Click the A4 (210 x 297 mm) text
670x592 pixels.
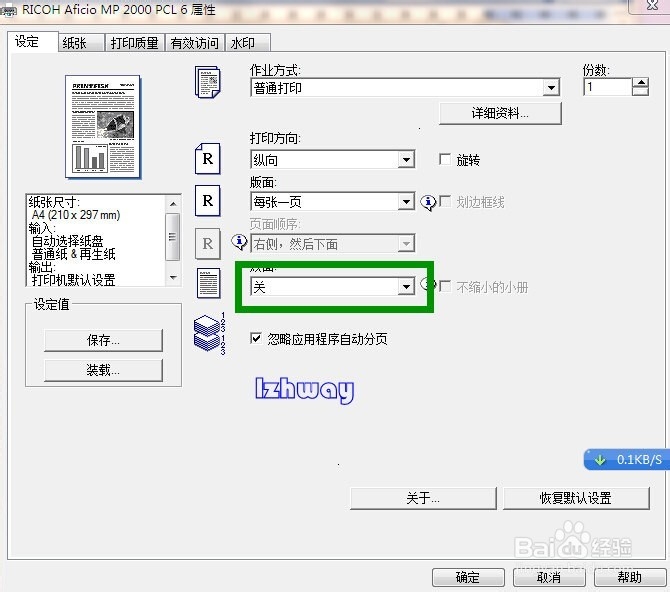click(76, 215)
